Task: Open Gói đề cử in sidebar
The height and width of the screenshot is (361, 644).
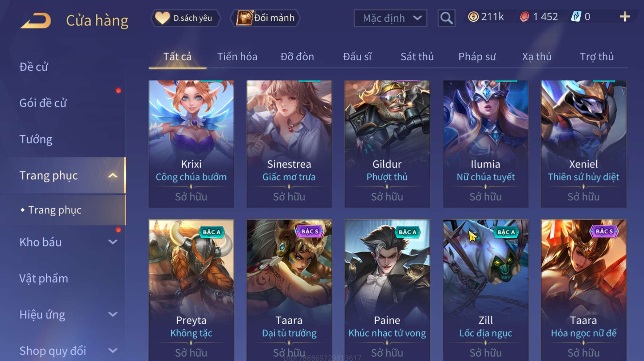Action: 43,103
